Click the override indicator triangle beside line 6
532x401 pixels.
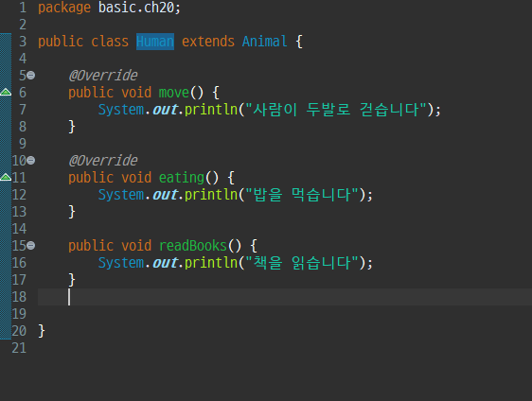tap(6, 92)
